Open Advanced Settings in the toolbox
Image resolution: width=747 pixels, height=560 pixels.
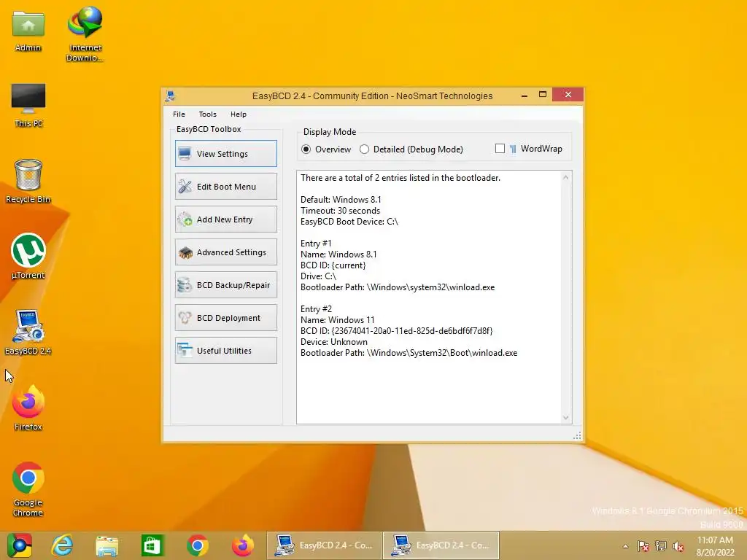[x=226, y=252]
